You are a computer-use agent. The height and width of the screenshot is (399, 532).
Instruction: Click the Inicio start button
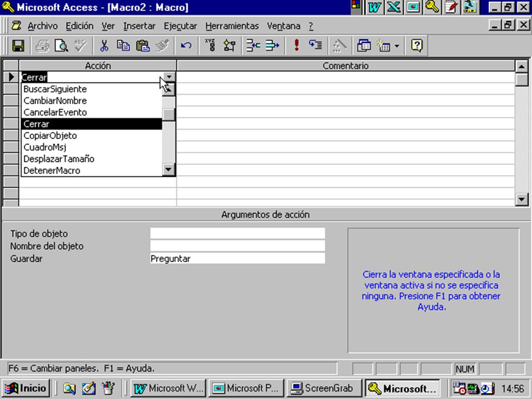[x=26, y=388]
